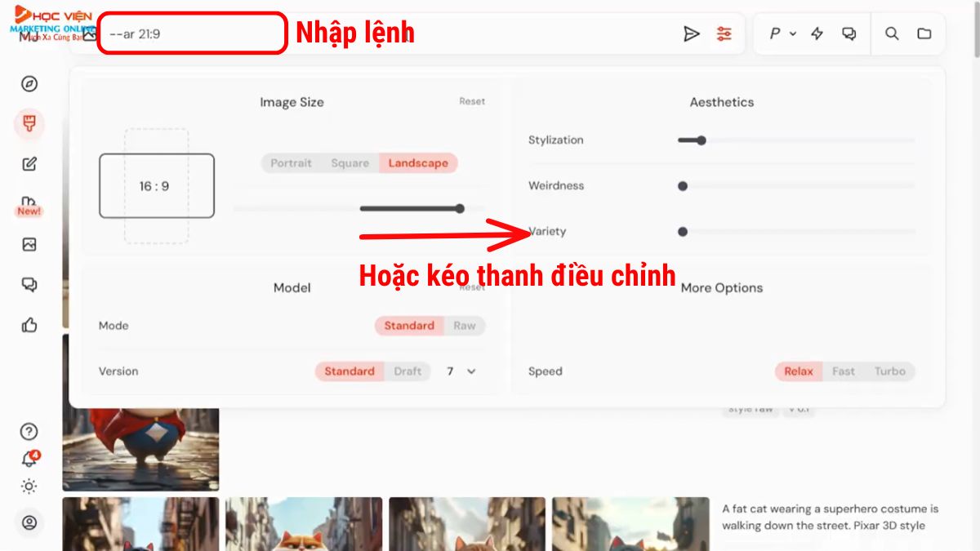
Task: Click the Weirdness slider handle
Action: pyautogui.click(x=683, y=186)
